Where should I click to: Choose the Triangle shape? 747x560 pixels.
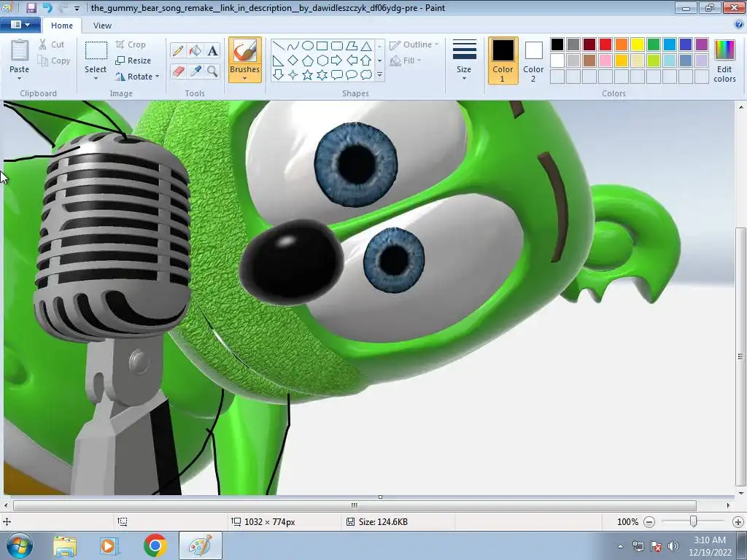[366, 46]
